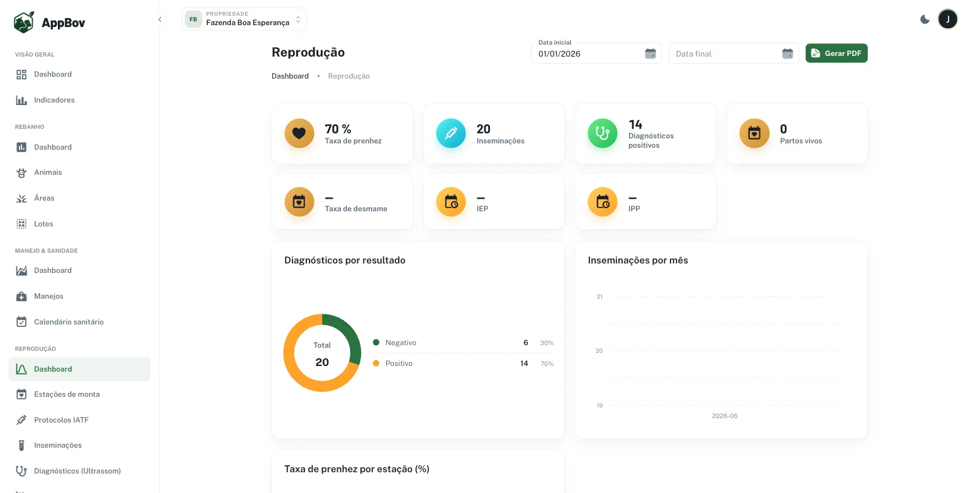Click the Protocolos IATF syringe icon
Viewport: 980px width, 493px height.
[21, 420]
